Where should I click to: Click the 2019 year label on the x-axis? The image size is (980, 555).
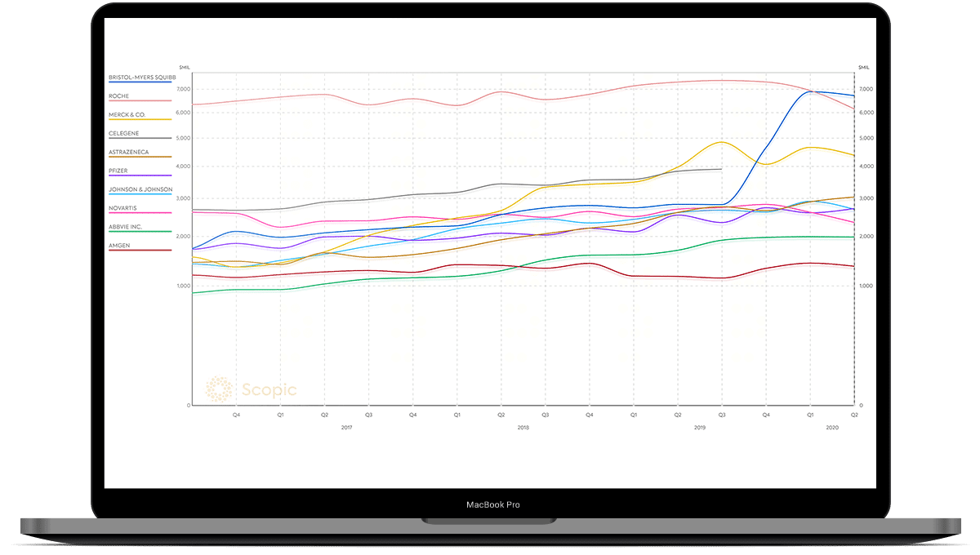point(699,428)
